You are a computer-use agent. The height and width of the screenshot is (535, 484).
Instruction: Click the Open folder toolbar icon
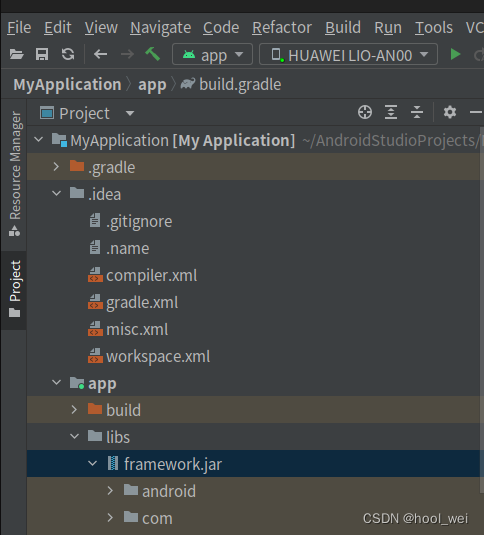click(16, 54)
